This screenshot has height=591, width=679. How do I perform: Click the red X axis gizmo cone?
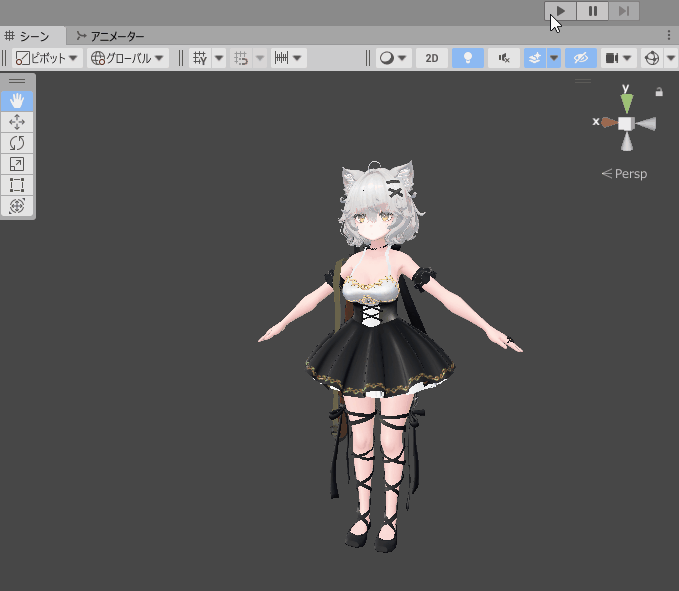606,122
